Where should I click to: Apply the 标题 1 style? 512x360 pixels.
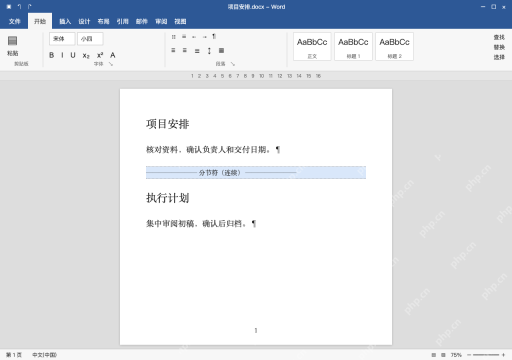tap(353, 46)
